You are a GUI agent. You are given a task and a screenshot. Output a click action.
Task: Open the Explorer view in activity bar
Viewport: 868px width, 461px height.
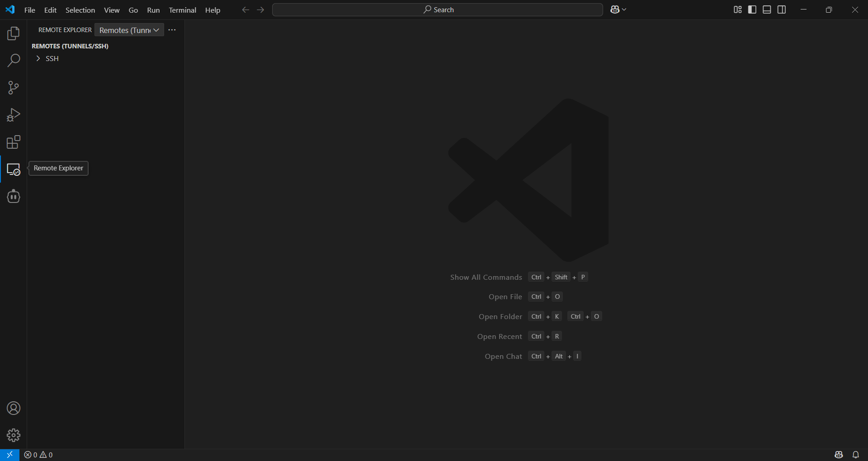(x=14, y=33)
